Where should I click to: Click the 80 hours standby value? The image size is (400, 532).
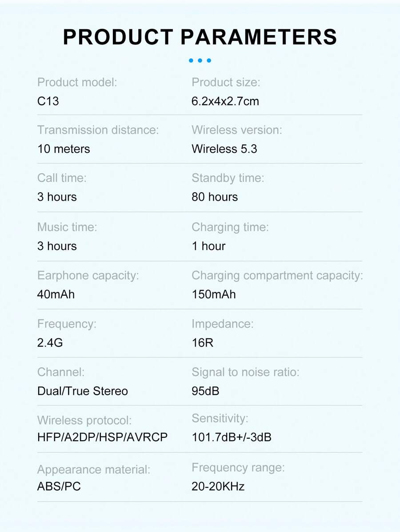pos(215,197)
